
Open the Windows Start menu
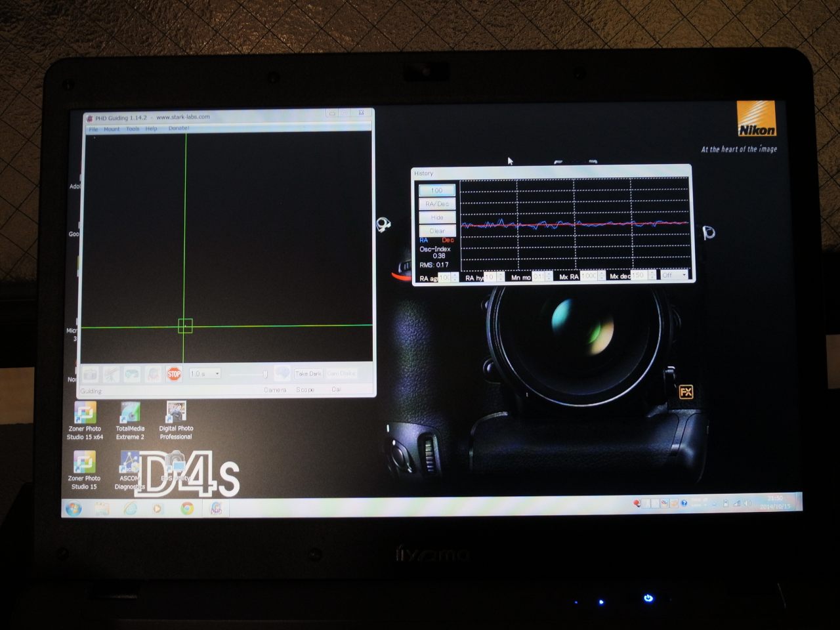coord(73,509)
